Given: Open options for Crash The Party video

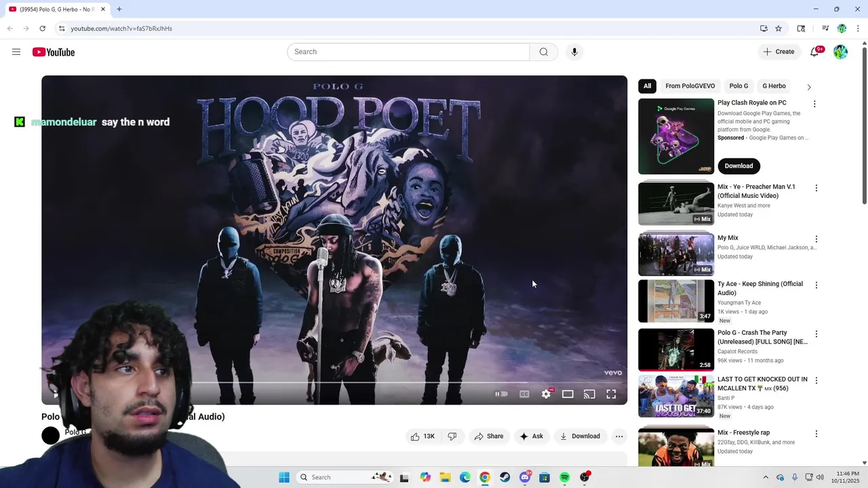Looking at the screenshot, I should (x=816, y=334).
